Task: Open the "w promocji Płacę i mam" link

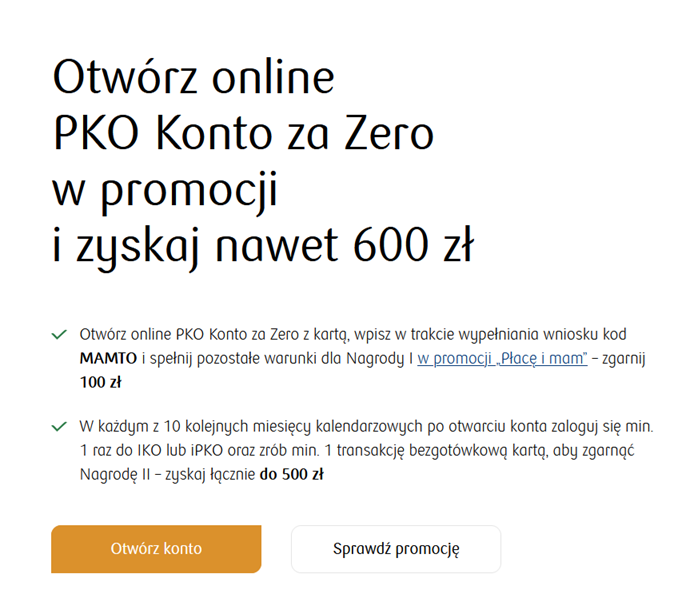Action: (x=502, y=358)
